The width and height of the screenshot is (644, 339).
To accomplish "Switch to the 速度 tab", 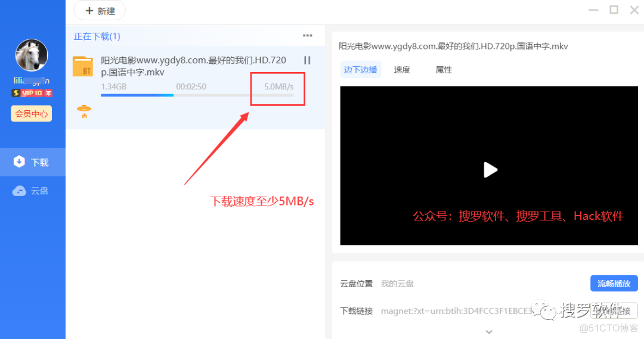I will [402, 70].
